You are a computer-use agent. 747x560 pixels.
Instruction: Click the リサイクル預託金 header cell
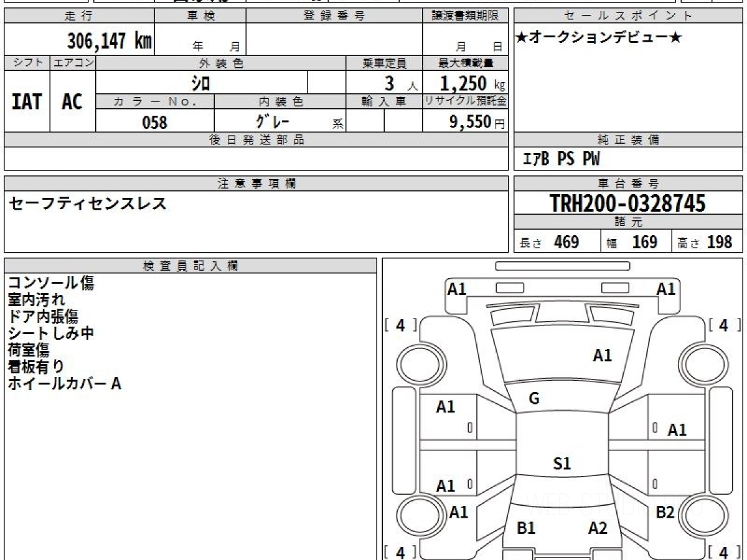pyautogui.click(x=465, y=101)
